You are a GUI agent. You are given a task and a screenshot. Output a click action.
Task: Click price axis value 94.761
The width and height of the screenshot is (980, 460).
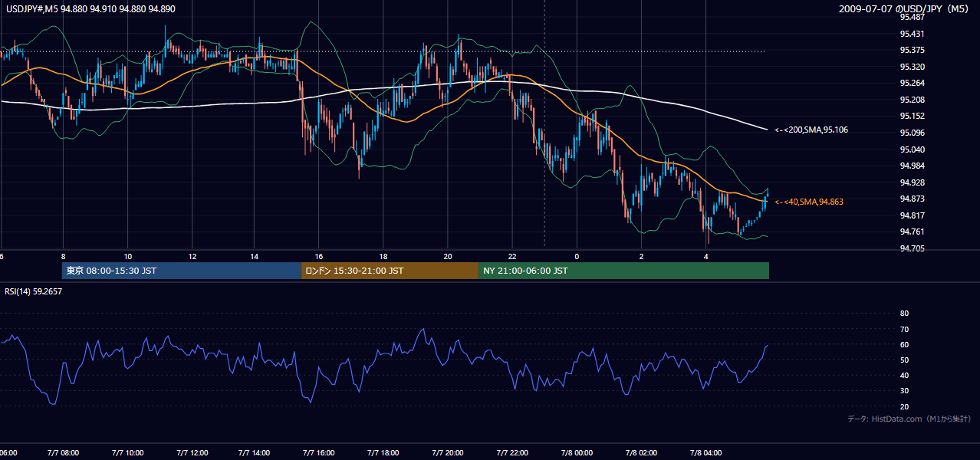coord(913,232)
